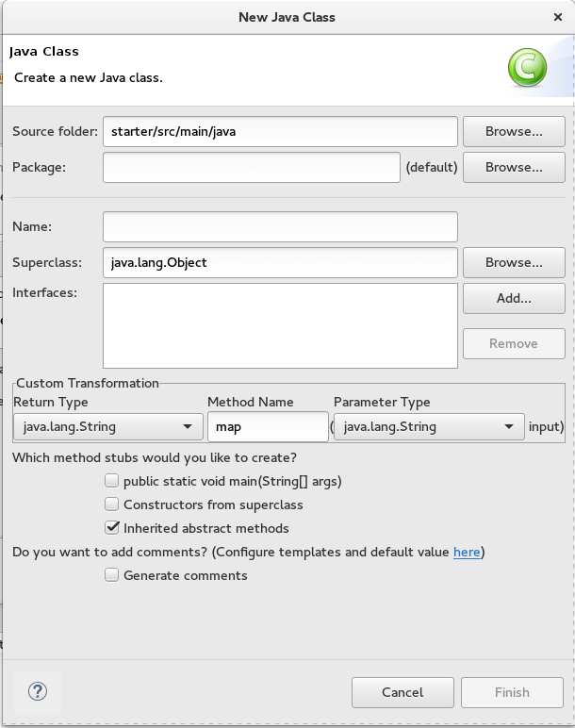Viewport: 575px width, 728px height.
Task: Click the Cancel button
Action: click(x=402, y=692)
